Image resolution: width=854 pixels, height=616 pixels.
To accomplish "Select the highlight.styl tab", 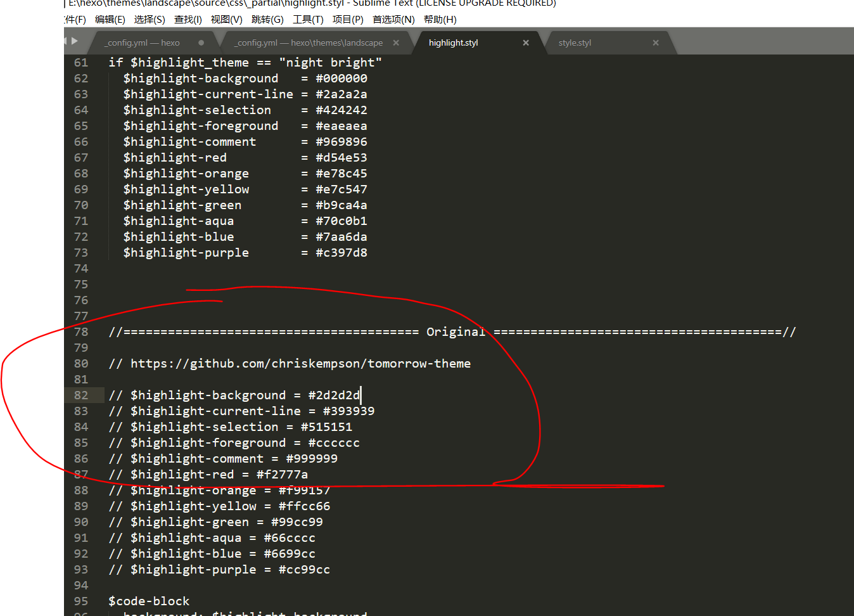I will pyautogui.click(x=454, y=43).
